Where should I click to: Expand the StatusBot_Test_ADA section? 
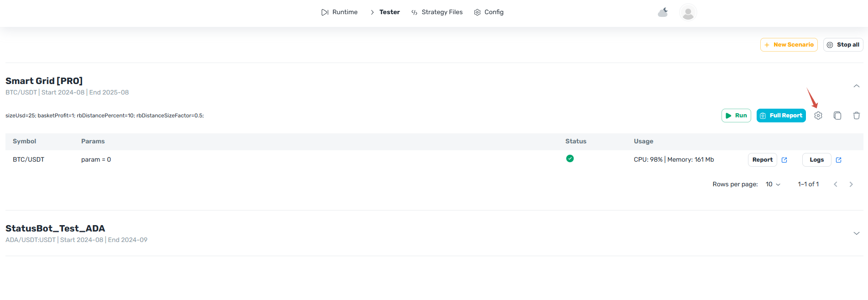[x=857, y=233]
